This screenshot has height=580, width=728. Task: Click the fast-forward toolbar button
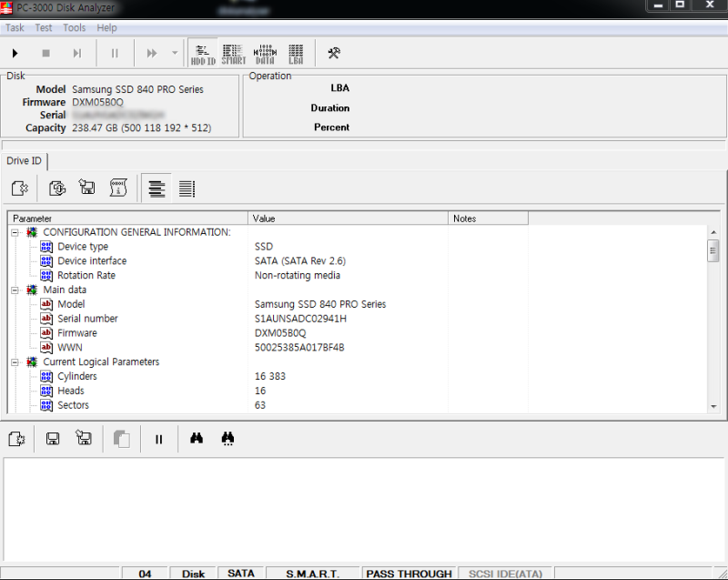(152, 54)
